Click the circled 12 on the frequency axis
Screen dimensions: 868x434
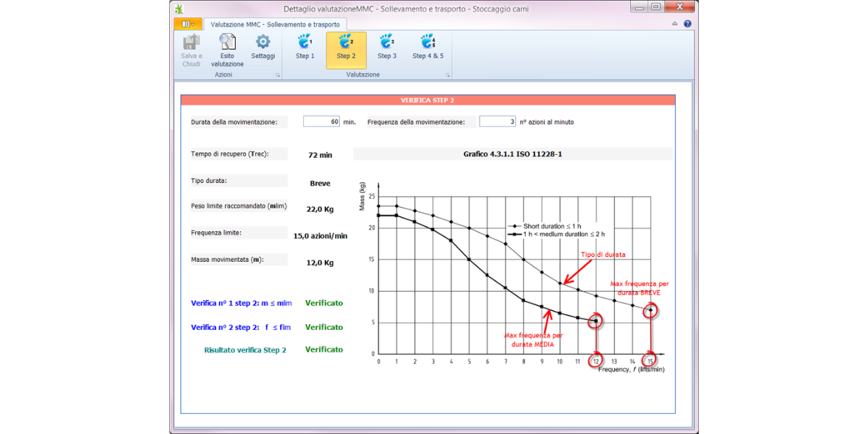click(x=596, y=360)
